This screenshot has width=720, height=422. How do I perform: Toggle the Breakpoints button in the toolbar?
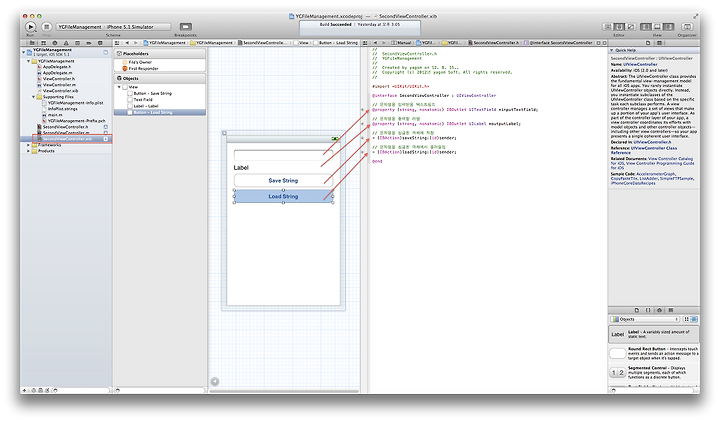pos(186,27)
